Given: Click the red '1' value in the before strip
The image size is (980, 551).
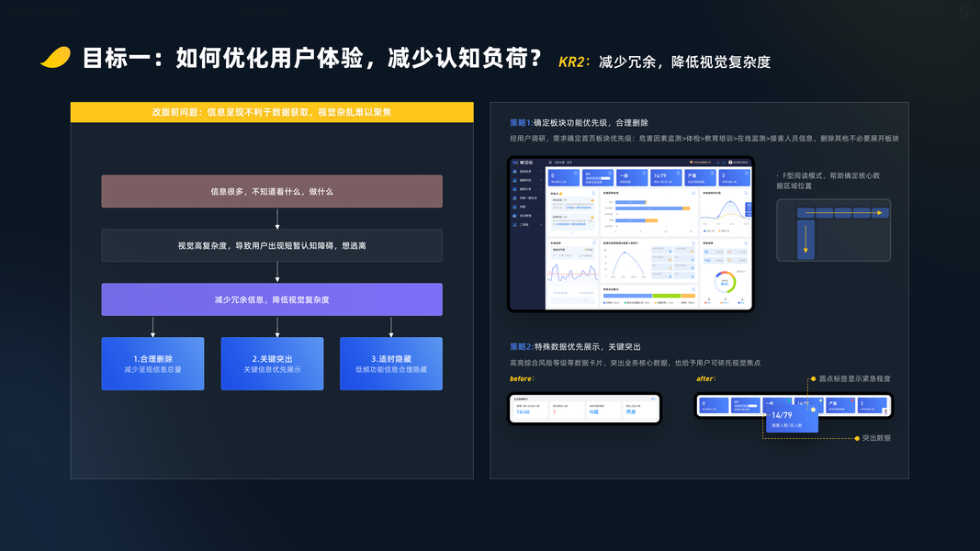Looking at the screenshot, I should click(555, 411).
